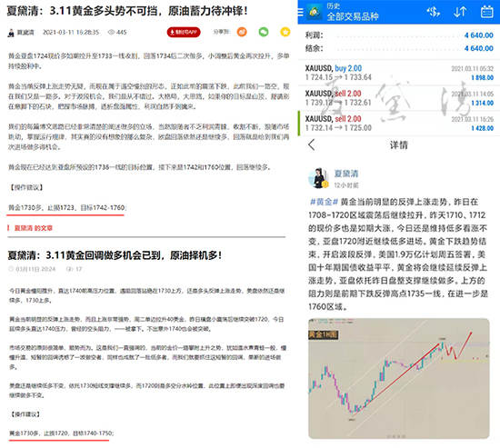The width and height of the screenshot is (500, 448).
Task: Click the 利润 value 4 640.00
Action: point(478,35)
